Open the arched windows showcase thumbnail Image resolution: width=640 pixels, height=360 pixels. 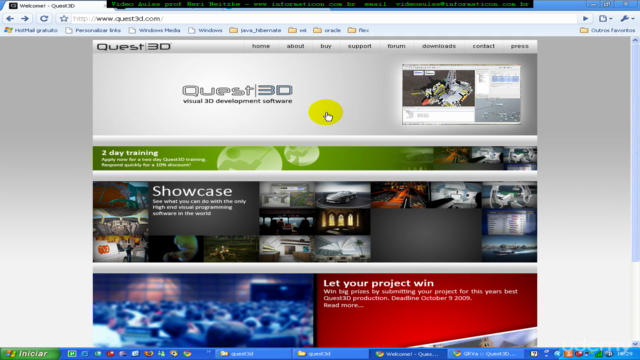click(343, 222)
